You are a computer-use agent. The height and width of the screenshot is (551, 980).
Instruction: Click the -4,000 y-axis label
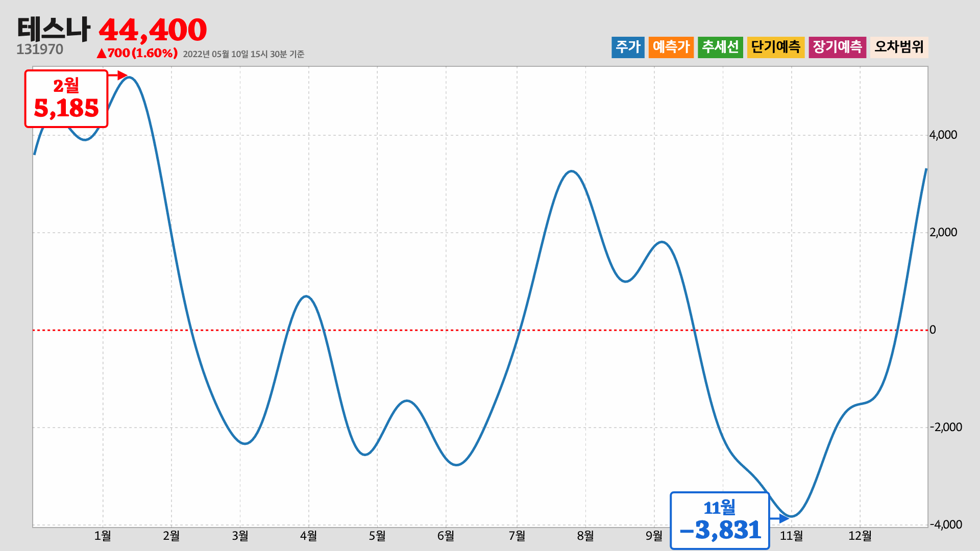click(946, 524)
